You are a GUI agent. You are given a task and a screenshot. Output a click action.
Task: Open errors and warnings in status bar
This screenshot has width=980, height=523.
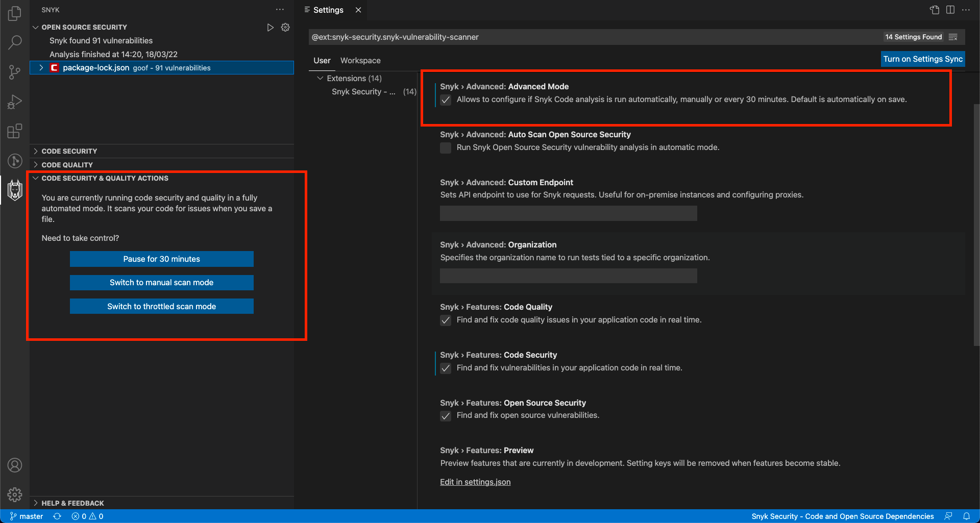point(87,516)
